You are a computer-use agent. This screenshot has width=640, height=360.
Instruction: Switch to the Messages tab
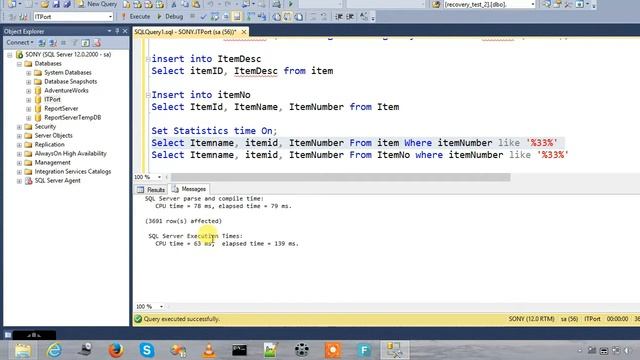point(189,189)
